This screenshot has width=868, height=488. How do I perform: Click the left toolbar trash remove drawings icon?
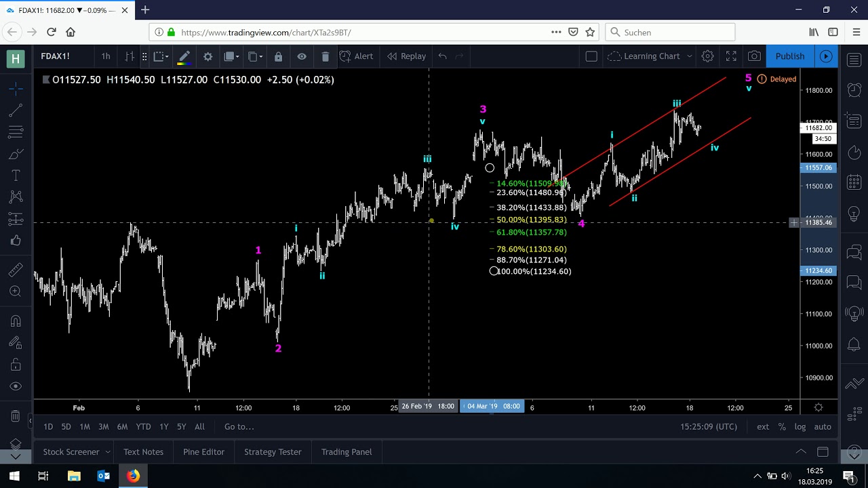[x=16, y=416]
